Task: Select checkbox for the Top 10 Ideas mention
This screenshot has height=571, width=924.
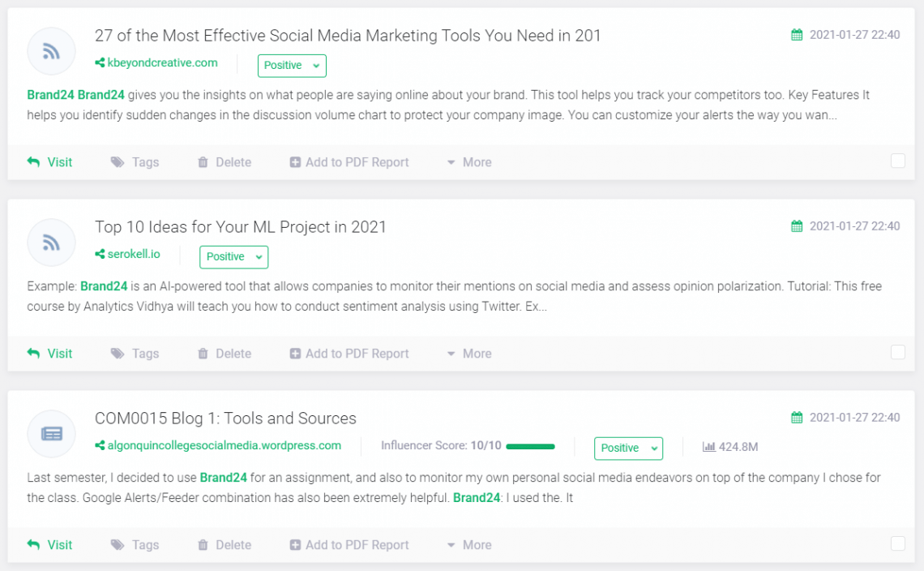Action: pos(897,352)
